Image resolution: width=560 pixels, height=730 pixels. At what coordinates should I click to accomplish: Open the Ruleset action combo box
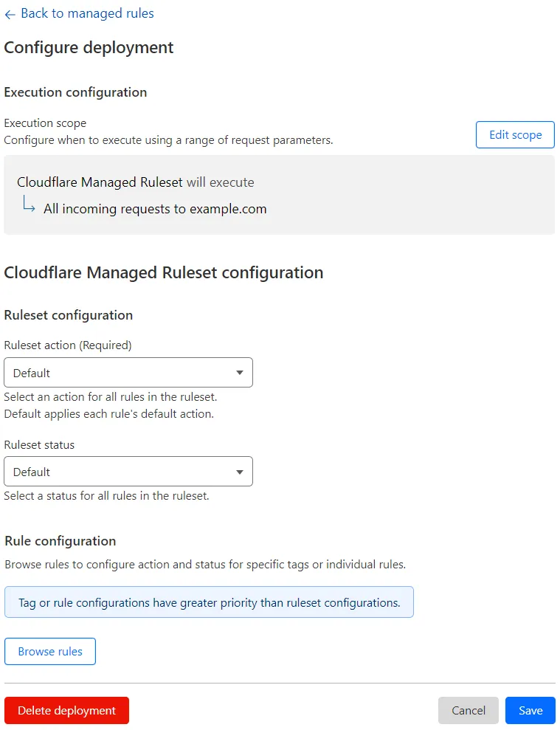point(128,373)
